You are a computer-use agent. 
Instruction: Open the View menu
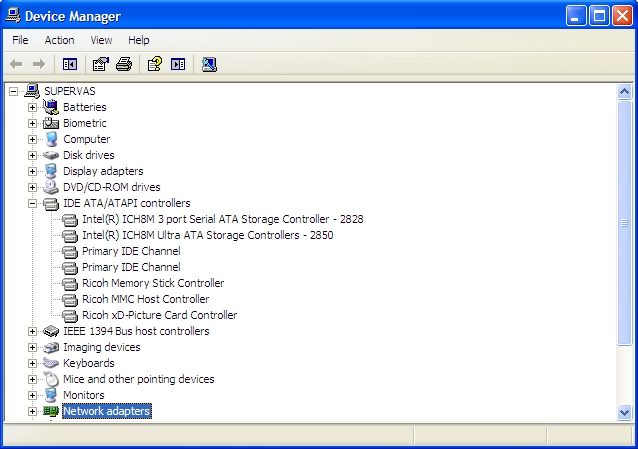101,40
